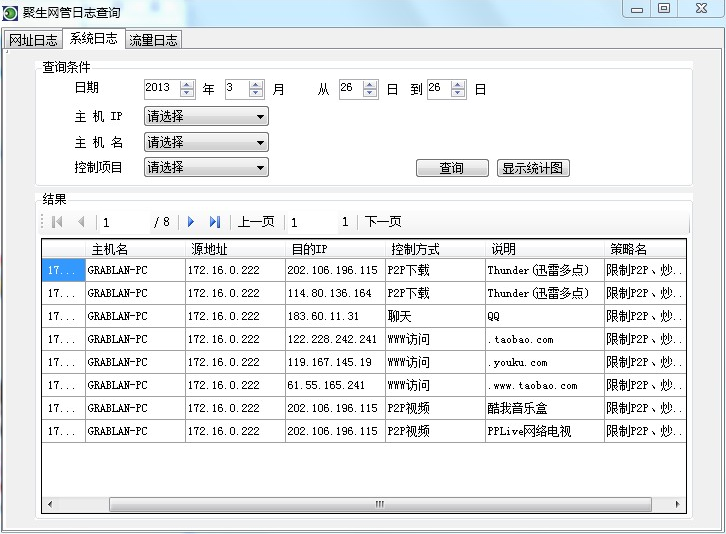Click 上一页 in pagination bar
Viewport: 726px width, 534px height.
coord(256,222)
